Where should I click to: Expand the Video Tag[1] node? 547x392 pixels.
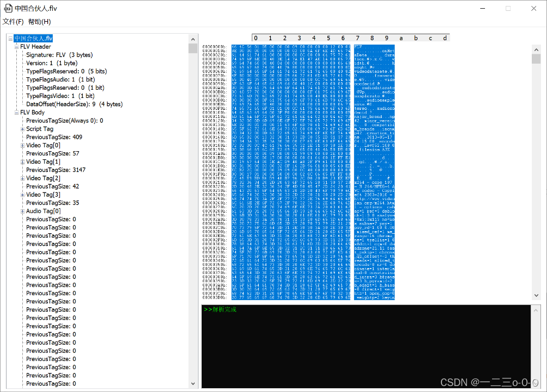[22, 162]
